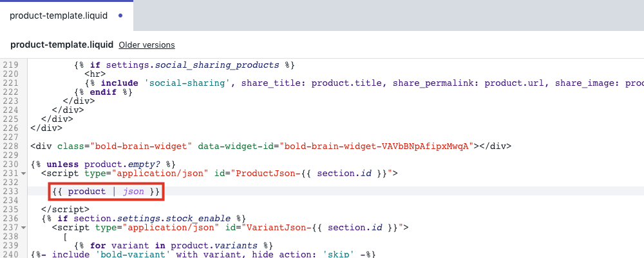Image resolution: width=644 pixels, height=258 pixels.
Task: Collapse the code fold at line 237
Action: click(x=23, y=228)
